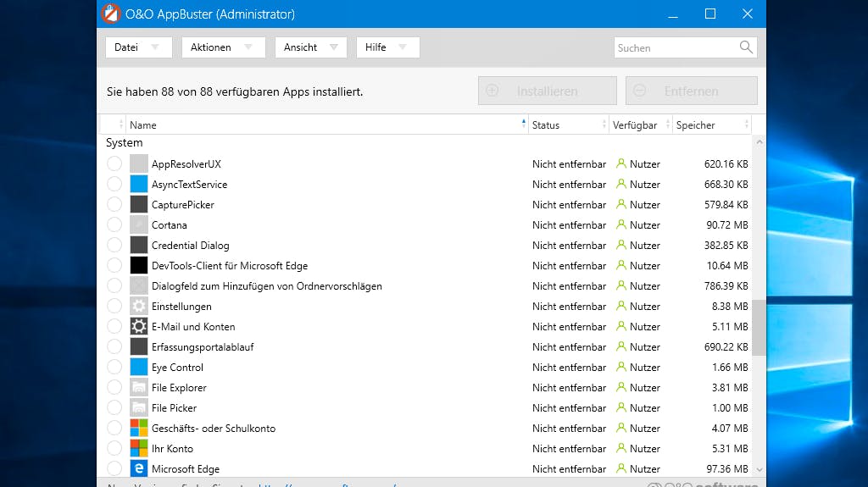This screenshot has height=487, width=868.
Task: Select the Microsoft Edge radio circle
Action: (x=114, y=468)
